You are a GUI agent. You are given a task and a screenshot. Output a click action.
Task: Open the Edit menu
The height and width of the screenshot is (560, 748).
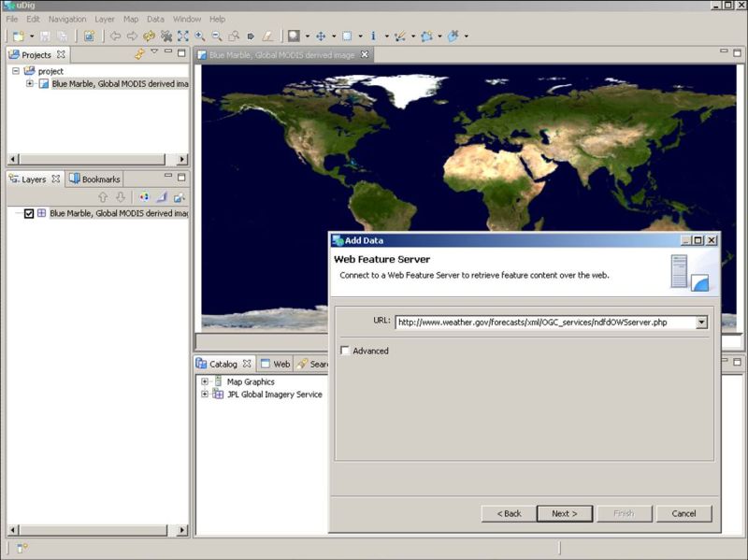(x=33, y=19)
